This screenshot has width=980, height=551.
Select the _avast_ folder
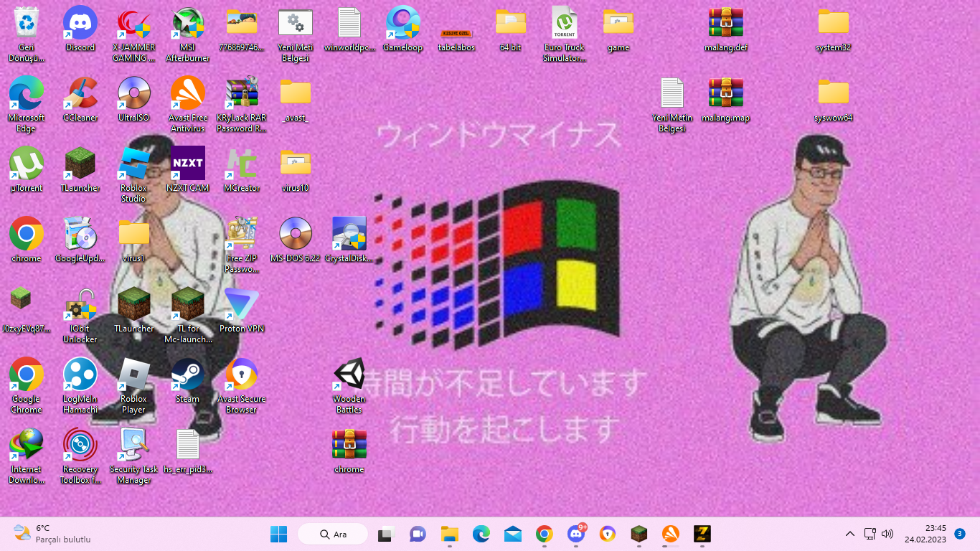pyautogui.click(x=296, y=99)
